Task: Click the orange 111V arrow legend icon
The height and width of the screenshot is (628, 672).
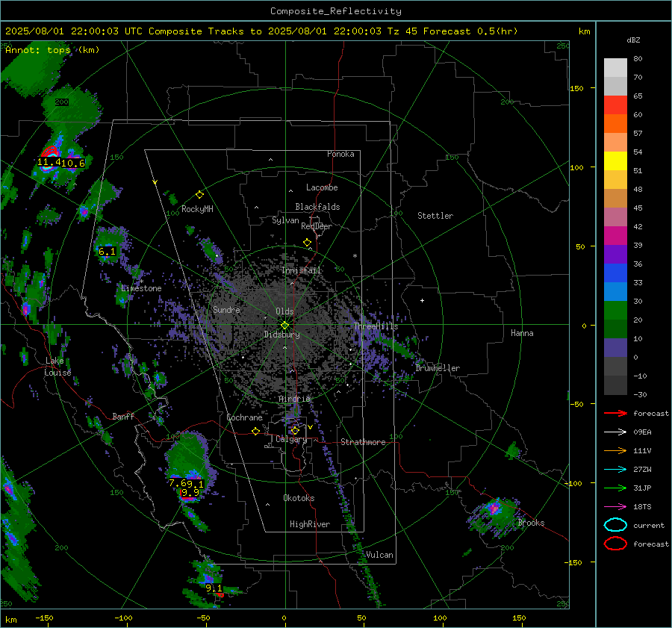Action: [x=615, y=450]
